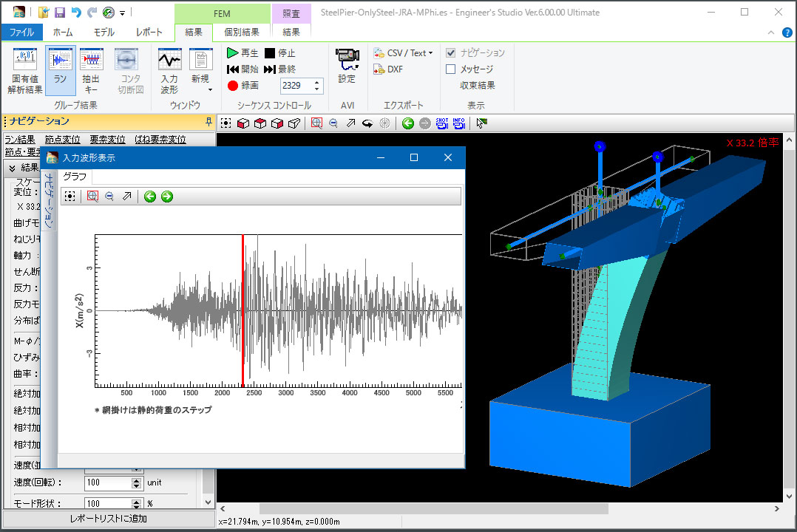The height and width of the screenshot is (532, 797).
Task: Pin the ナビゲーション panel
Action: pyautogui.click(x=208, y=121)
